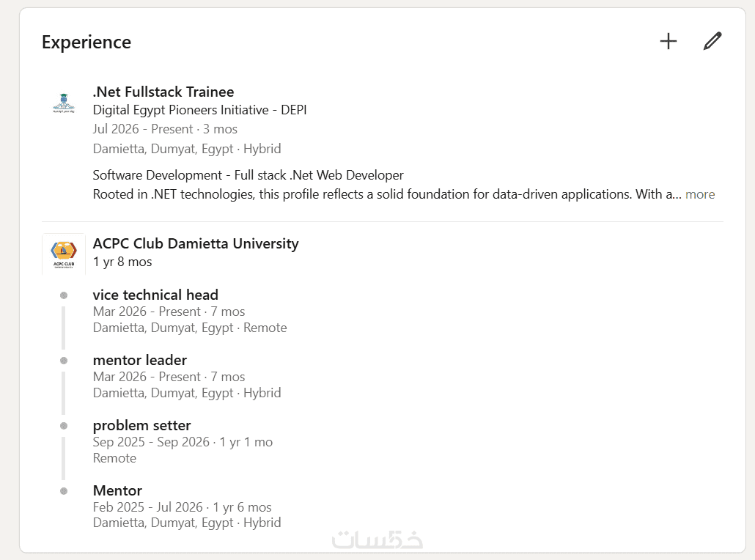
Task: Click the timeline dot beside mentor leader
Action: (x=64, y=361)
